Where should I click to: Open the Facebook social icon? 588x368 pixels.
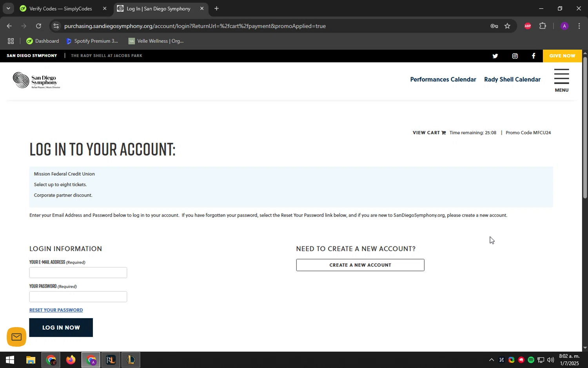(x=534, y=56)
